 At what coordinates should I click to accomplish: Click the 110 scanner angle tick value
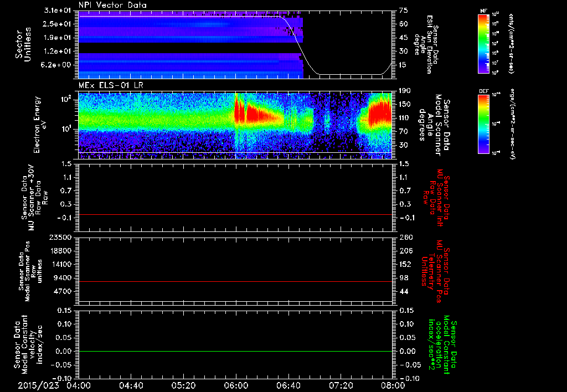pos(405,118)
